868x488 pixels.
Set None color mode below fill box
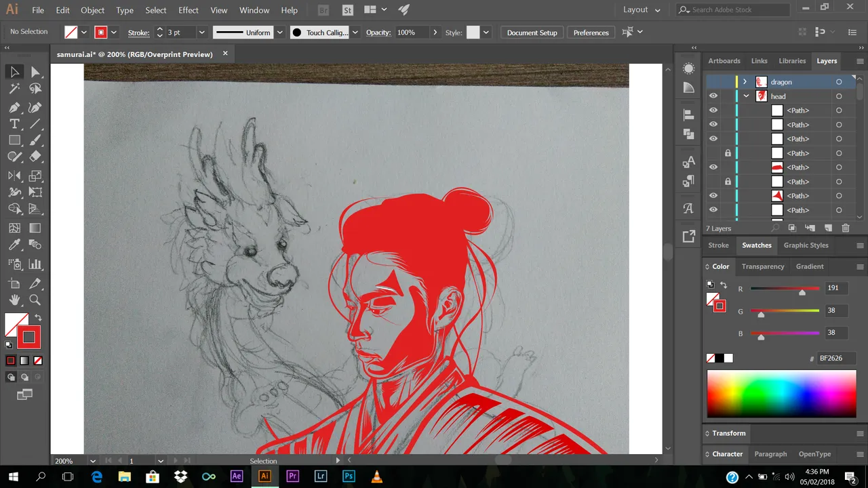coord(38,361)
